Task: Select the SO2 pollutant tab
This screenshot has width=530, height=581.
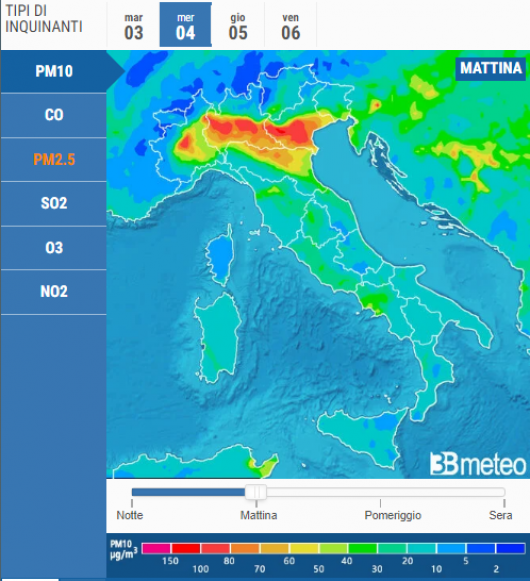Action: [x=54, y=203]
